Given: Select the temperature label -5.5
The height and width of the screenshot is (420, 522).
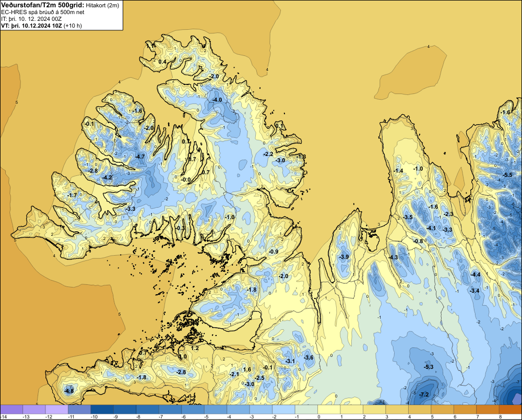Looking at the screenshot, I should point(508,175).
